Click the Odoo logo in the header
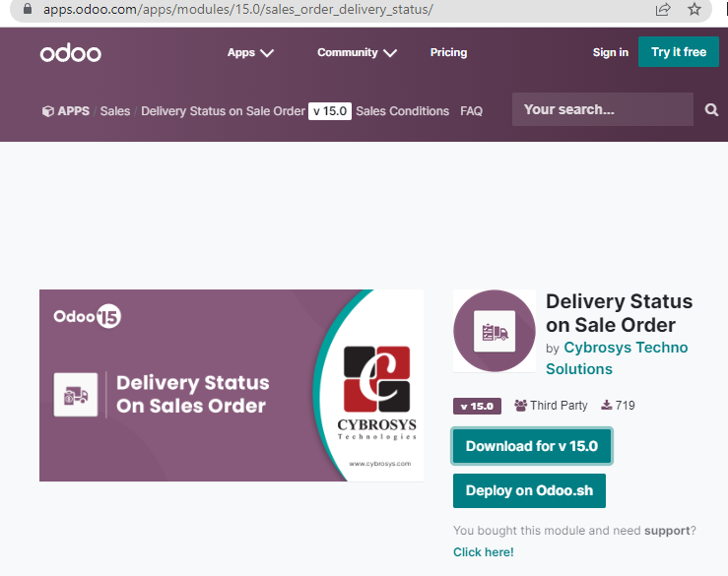The height and width of the screenshot is (576, 728). point(71,53)
